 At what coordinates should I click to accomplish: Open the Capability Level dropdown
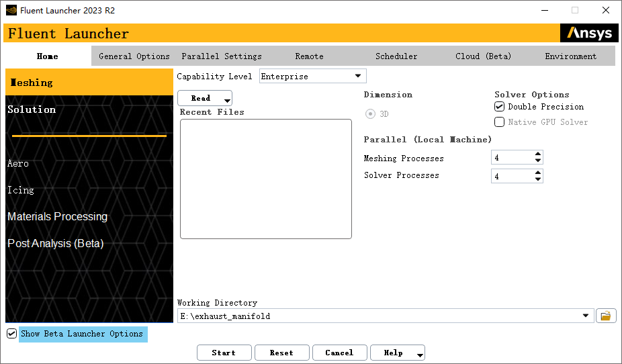point(357,77)
